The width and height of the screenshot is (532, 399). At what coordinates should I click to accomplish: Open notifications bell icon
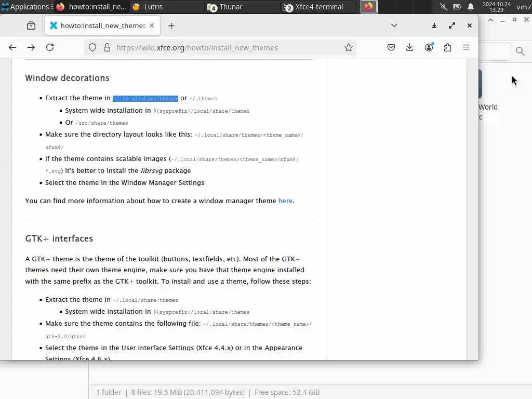point(471,7)
